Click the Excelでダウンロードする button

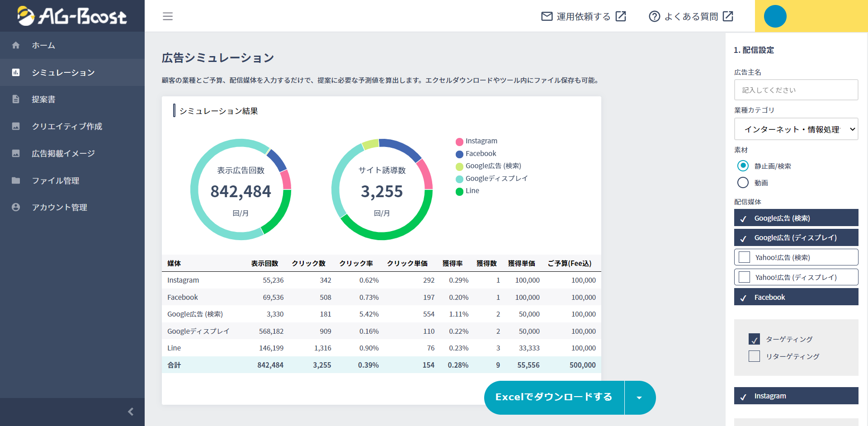coord(554,397)
